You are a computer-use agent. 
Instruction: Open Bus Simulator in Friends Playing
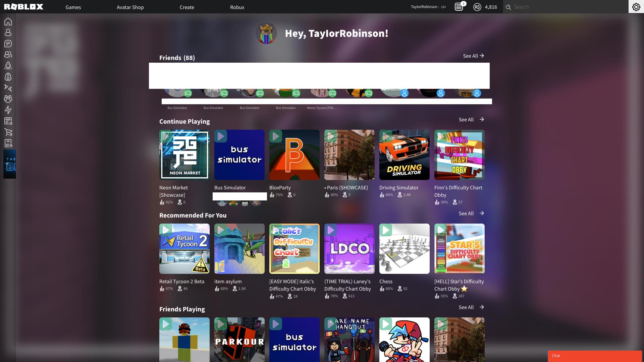(x=294, y=340)
